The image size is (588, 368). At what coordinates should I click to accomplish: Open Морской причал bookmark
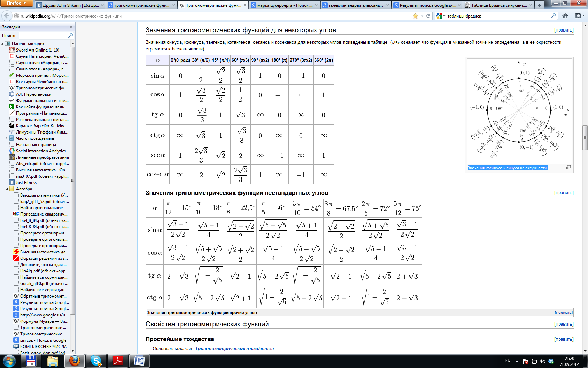pyautogui.click(x=39, y=75)
